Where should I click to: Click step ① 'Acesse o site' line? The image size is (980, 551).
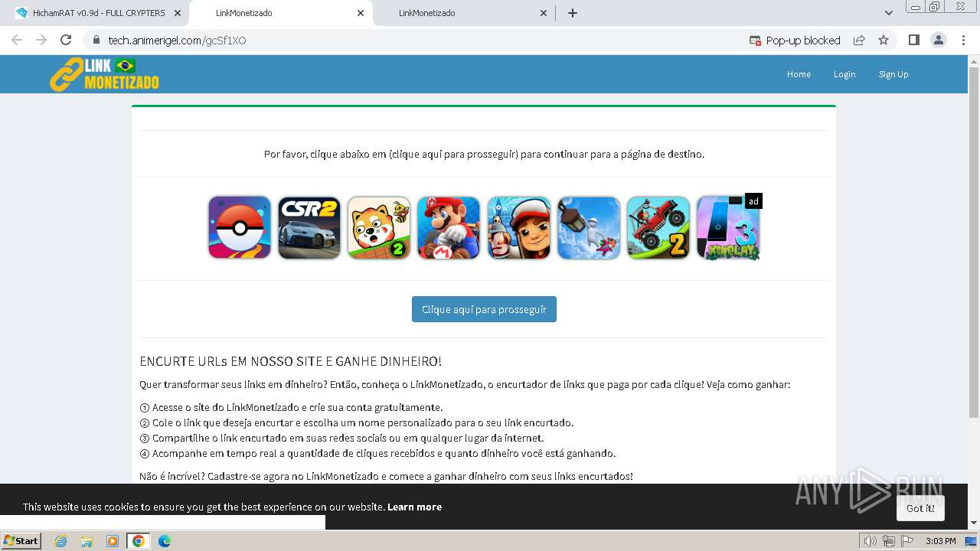(x=291, y=407)
